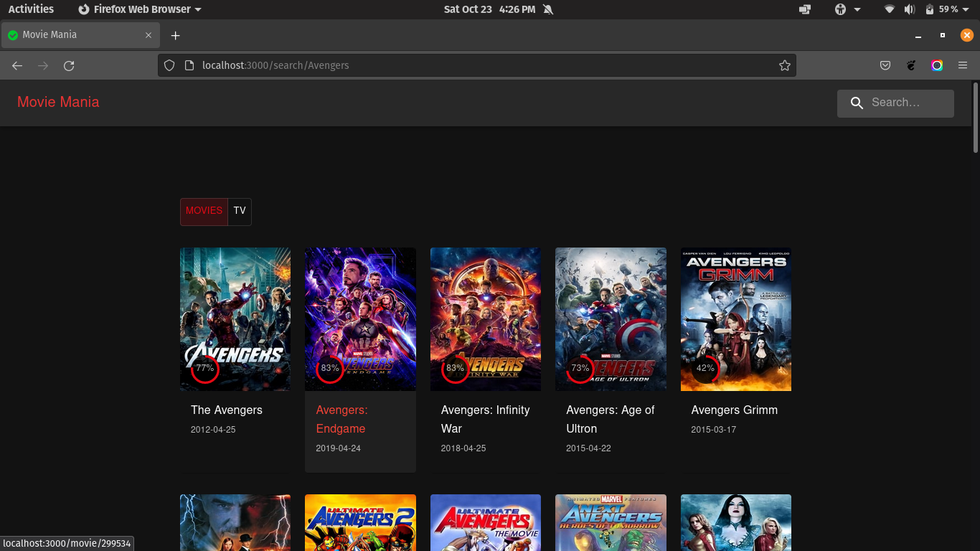Click the date 2015-04-22

click(589, 448)
